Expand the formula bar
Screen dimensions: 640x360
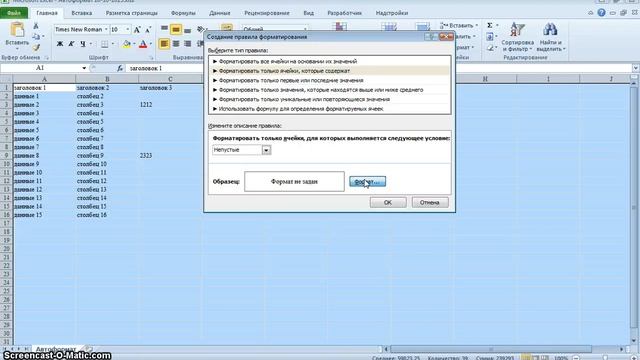point(636,68)
